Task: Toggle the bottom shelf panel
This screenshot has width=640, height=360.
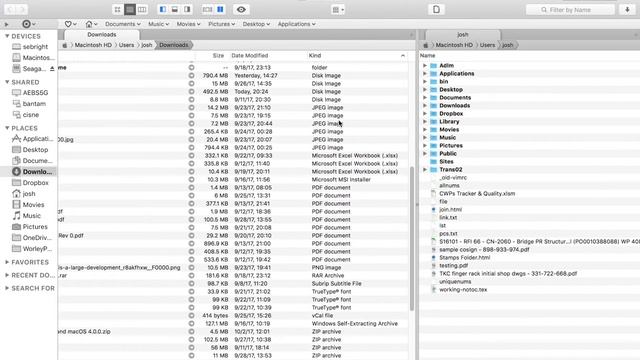Action: (175, 9)
